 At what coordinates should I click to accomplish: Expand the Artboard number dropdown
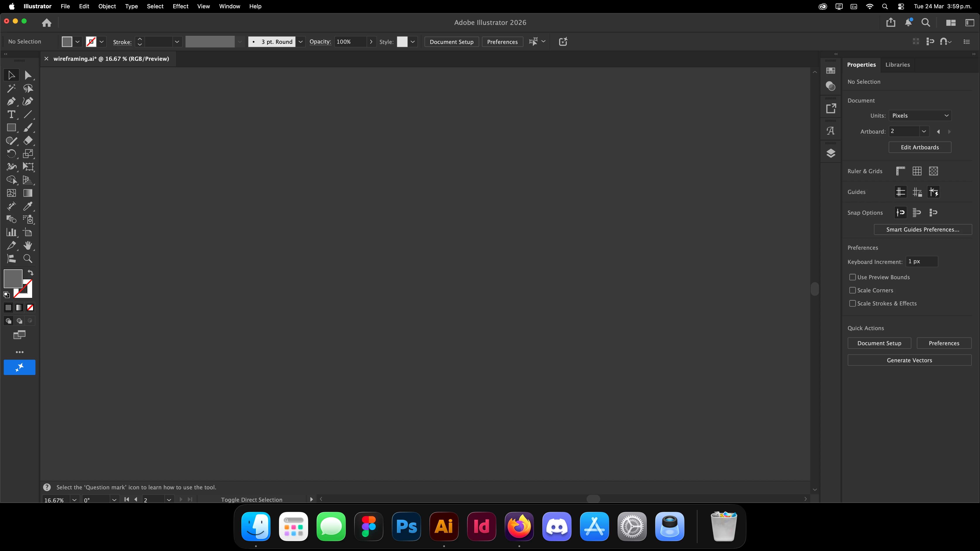923,131
